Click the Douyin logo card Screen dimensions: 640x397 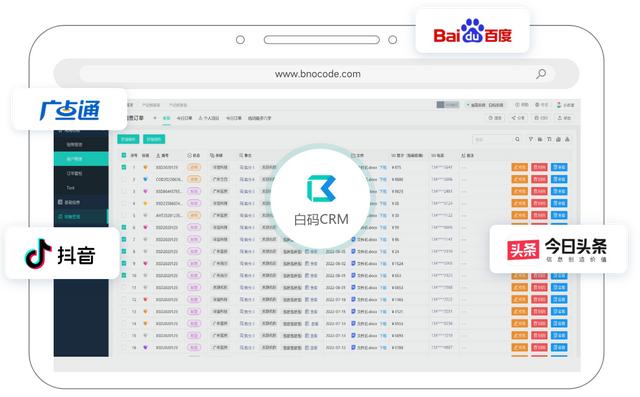click(x=62, y=253)
